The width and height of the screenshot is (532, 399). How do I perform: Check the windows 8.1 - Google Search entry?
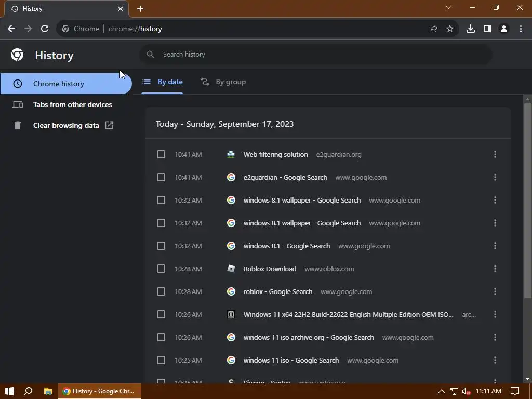click(x=161, y=246)
